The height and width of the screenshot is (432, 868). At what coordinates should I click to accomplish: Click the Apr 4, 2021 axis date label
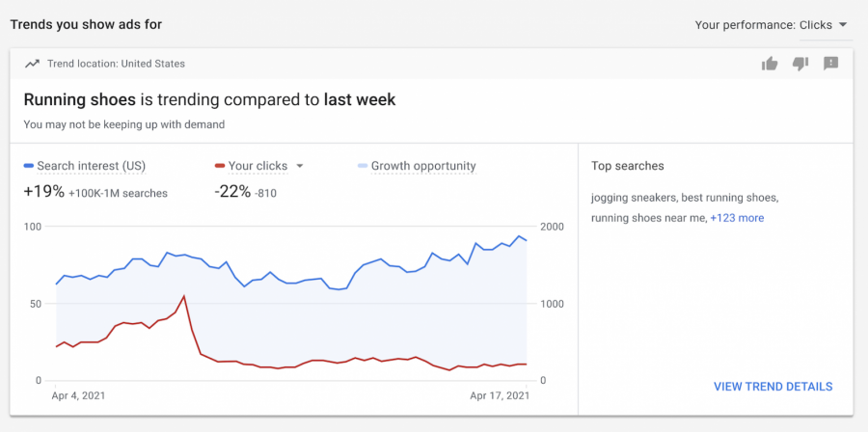pos(77,396)
